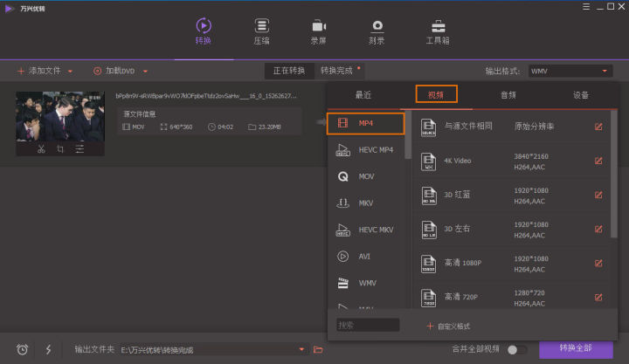
Task: Switch to the 设备 tab
Action: pos(580,95)
